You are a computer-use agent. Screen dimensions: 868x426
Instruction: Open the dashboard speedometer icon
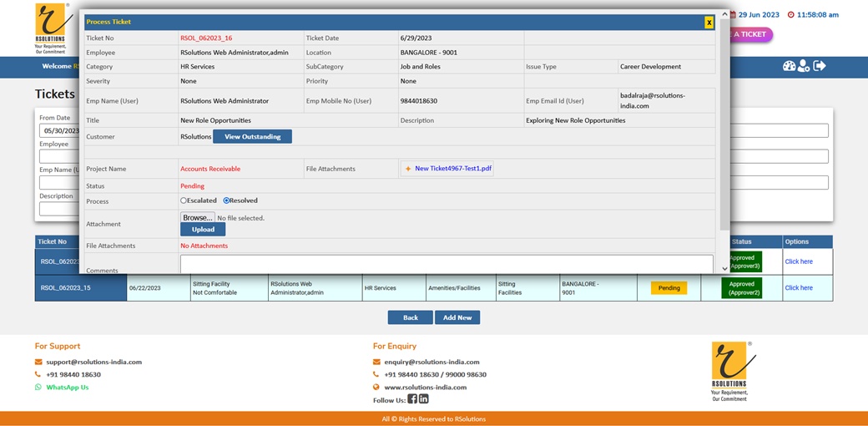coord(789,66)
